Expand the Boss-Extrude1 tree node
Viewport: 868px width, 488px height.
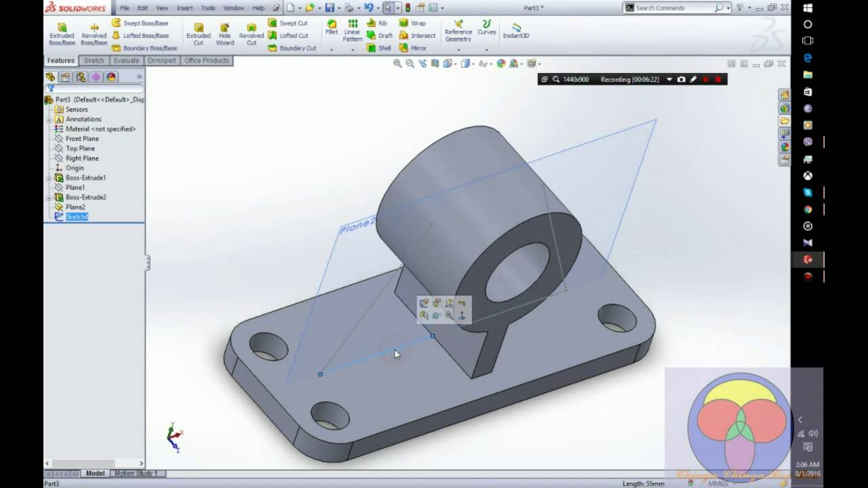pyautogui.click(x=50, y=178)
